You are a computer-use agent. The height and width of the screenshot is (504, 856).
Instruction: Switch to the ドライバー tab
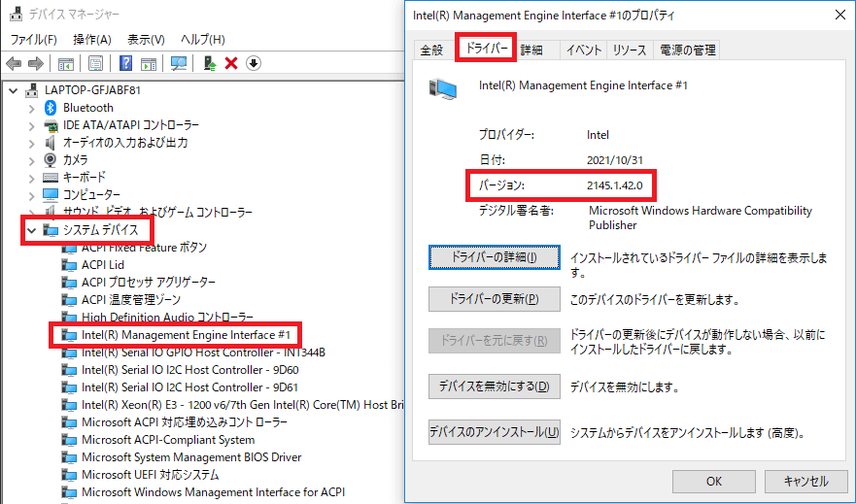coord(487,48)
